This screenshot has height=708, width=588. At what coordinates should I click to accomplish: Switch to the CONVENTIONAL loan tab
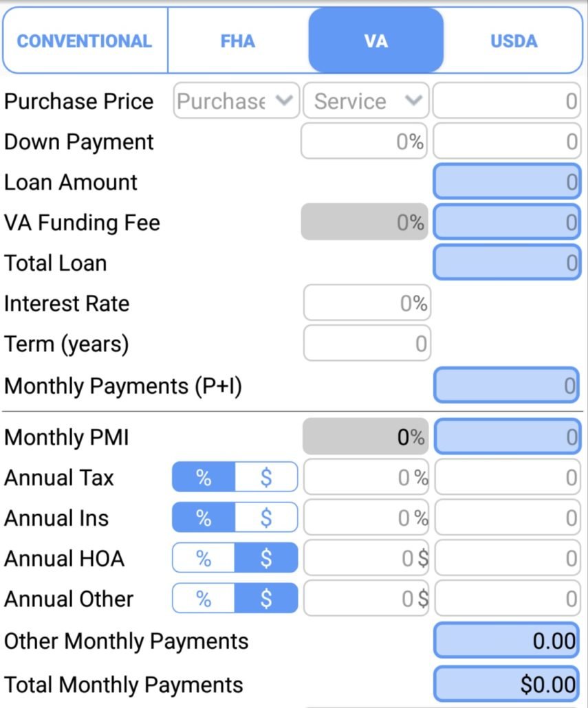(x=85, y=41)
